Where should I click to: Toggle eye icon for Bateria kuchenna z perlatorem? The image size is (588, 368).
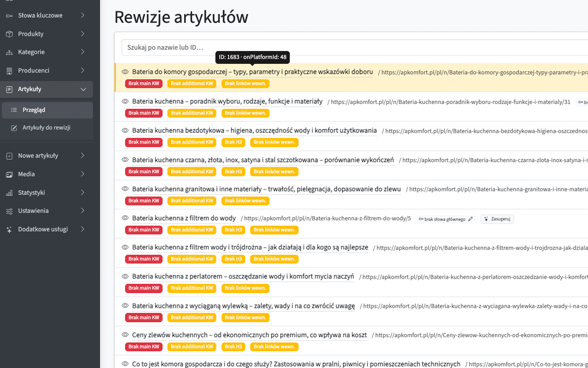click(125, 276)
